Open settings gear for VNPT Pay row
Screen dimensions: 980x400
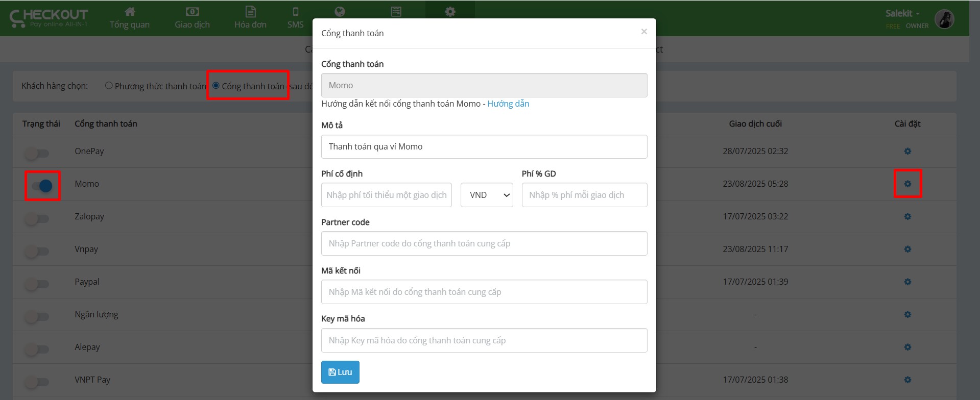point(907,380)
